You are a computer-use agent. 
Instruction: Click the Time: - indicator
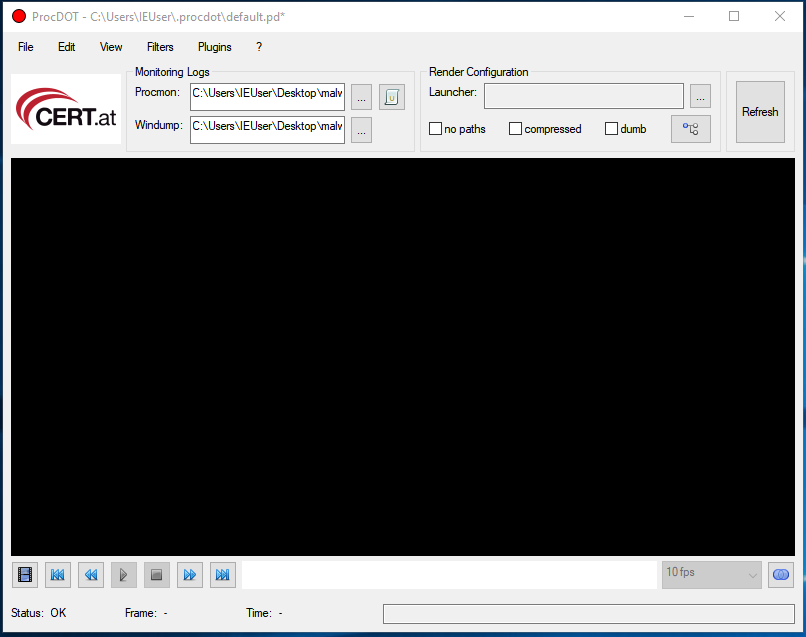point(264,613)
